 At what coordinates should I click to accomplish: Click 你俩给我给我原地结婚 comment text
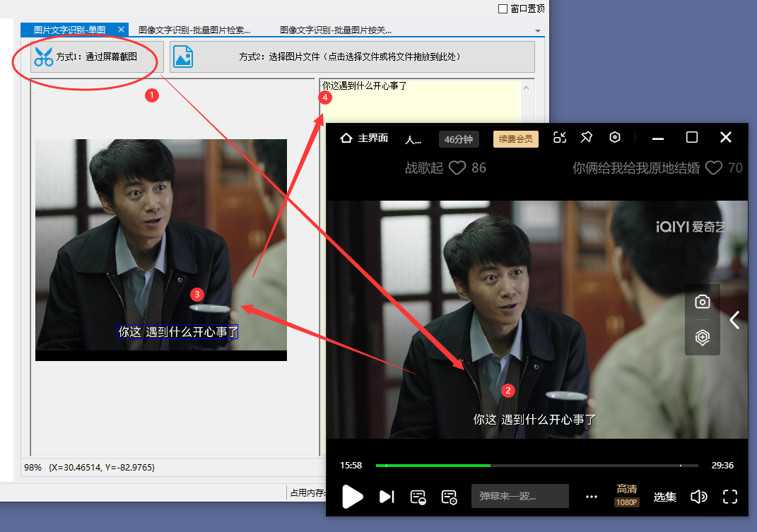(x=636, y=168)
